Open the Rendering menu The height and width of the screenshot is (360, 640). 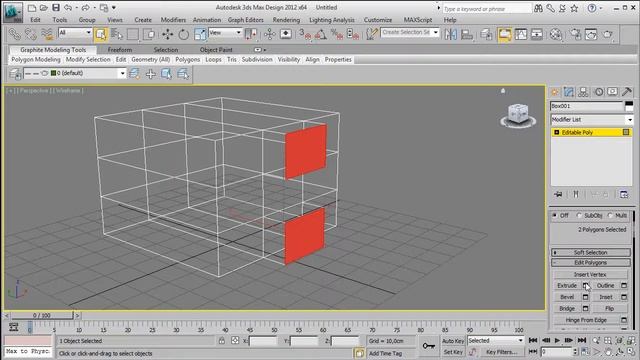286,20
